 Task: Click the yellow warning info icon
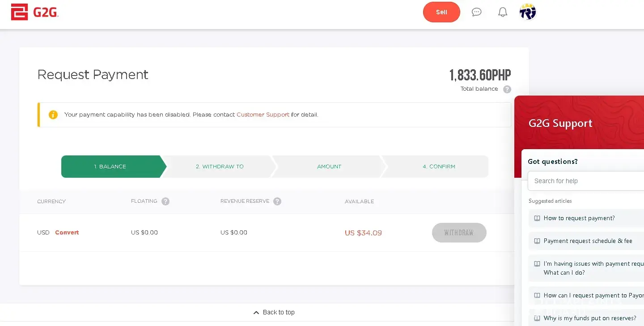coord(53,115)
